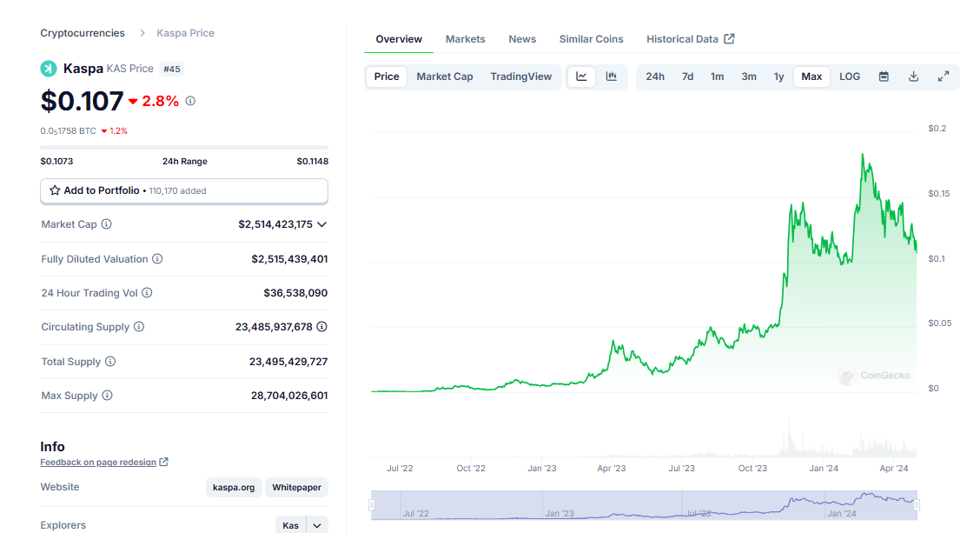
Task: Switch to candlestick chart view icon
Action: (612, 77)
